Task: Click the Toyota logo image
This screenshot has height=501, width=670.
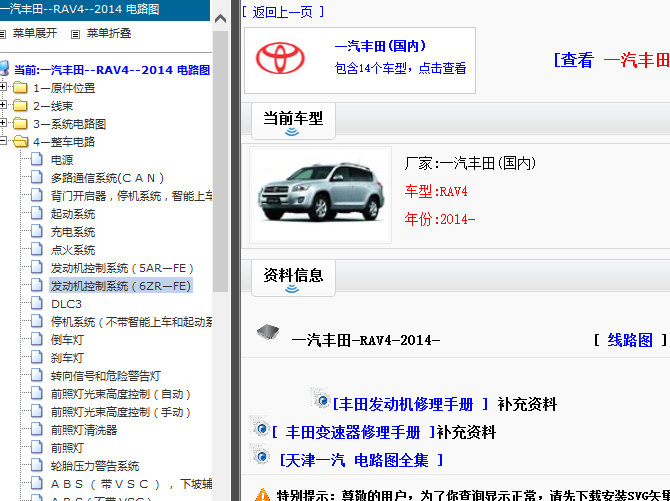Action: 280,59
